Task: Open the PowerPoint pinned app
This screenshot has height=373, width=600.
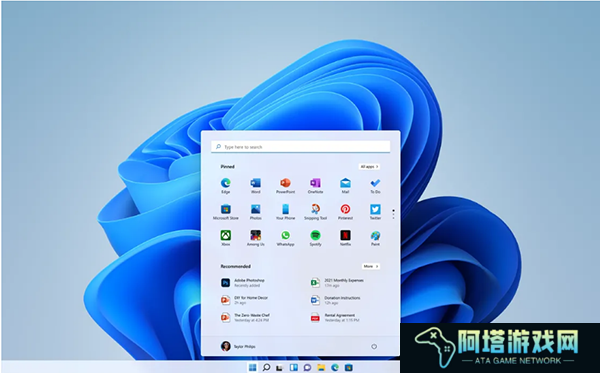Action: coord(285,186)
